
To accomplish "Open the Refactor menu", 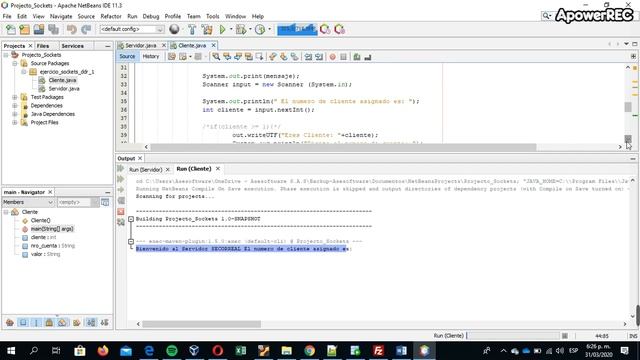I will coord(111,16).
